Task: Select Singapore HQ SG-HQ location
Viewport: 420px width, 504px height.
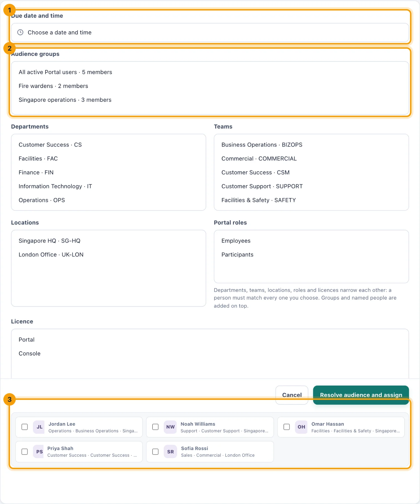Action: [x=49, y=241]
